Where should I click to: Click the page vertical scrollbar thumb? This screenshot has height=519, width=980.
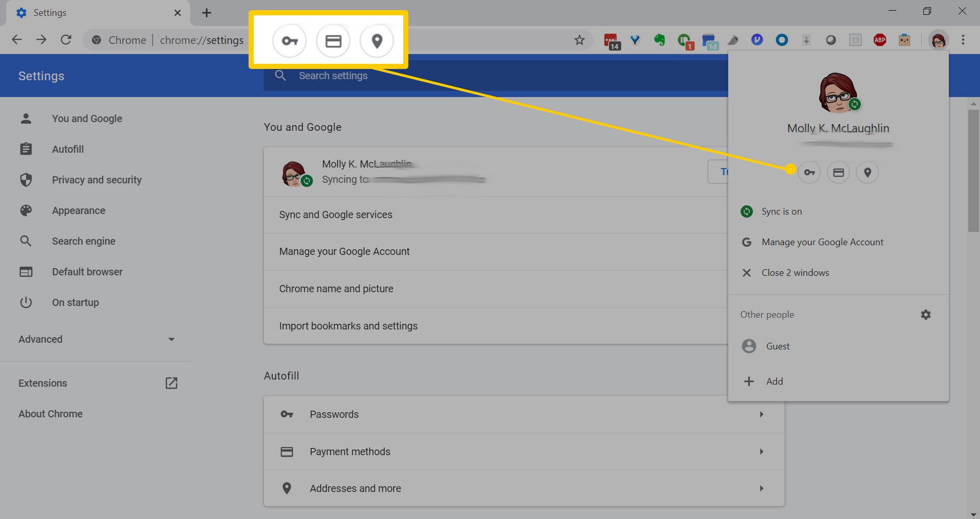(x=973, y=170)
